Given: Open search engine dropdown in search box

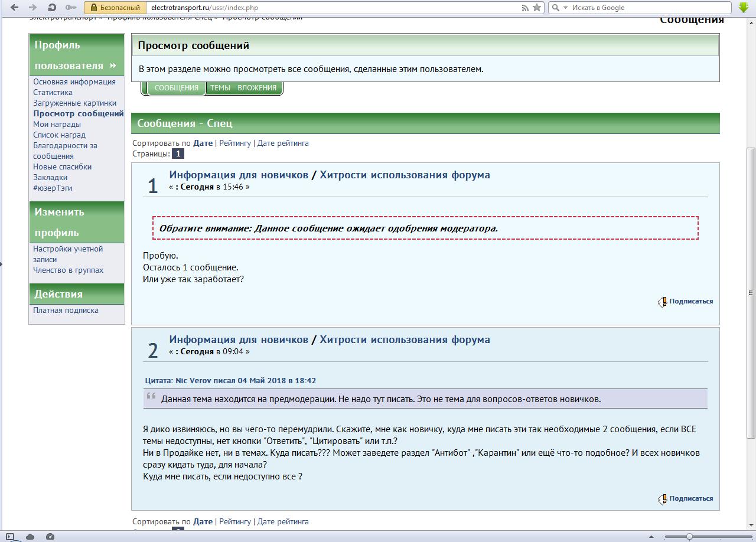Looking at the screenshot, I should (559, 8).
